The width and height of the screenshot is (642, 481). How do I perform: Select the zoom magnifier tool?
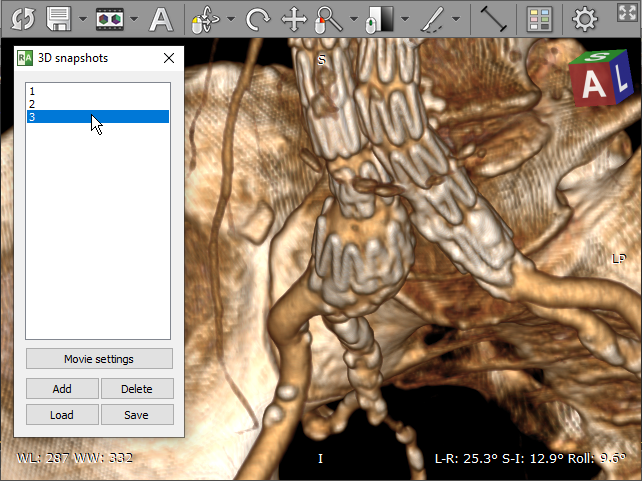[327, 18]
